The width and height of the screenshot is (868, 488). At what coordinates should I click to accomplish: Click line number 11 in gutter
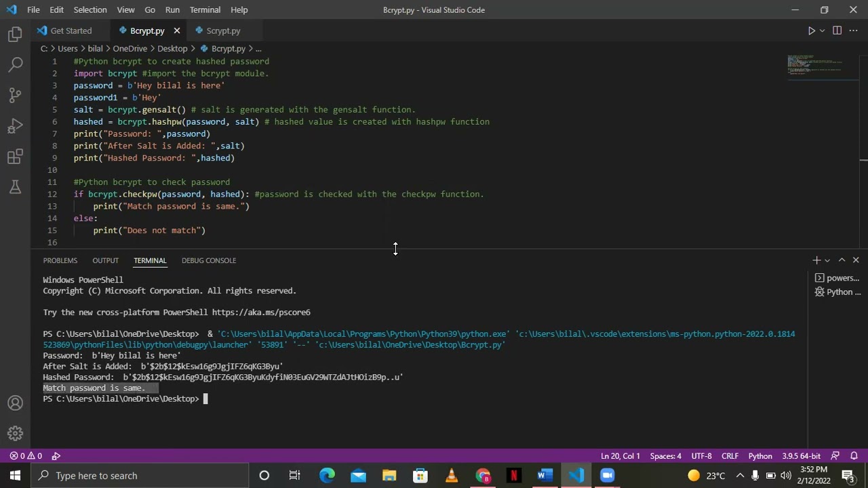pyautogui.click(x=52, y=182)
